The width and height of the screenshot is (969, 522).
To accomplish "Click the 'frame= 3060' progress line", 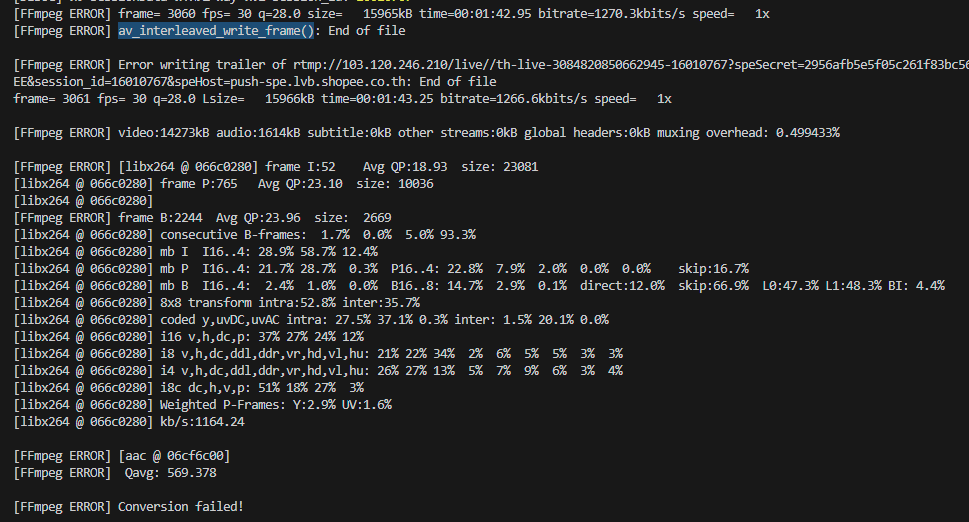I will [x=392, y=14].
